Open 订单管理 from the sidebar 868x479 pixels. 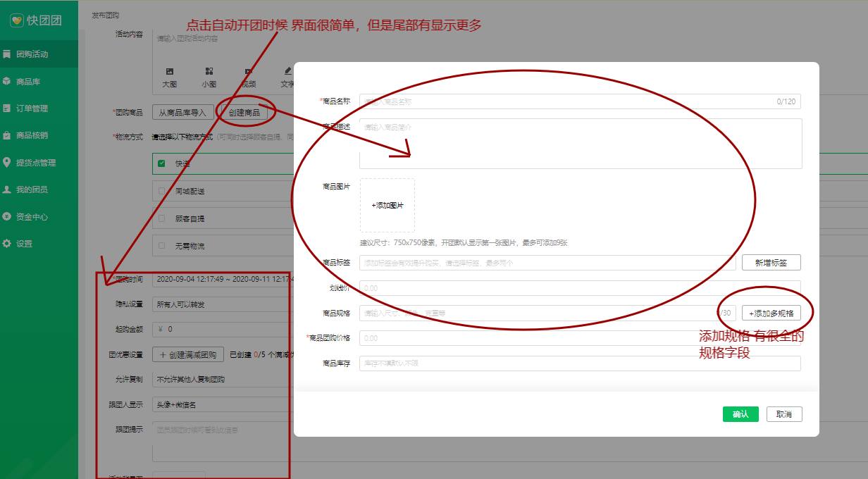32,108
